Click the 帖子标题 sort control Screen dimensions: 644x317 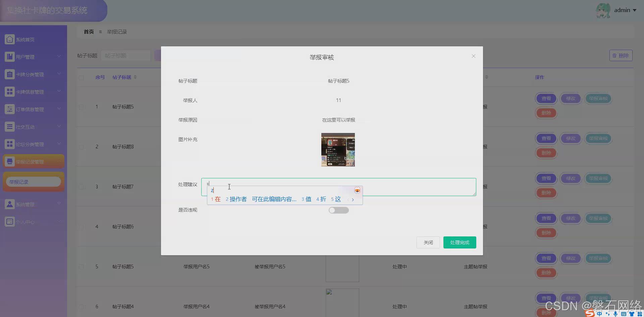tap(135, 77)
